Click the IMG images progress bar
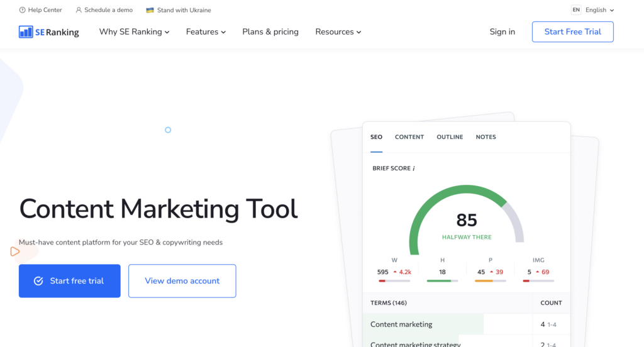 [x=538, y=281]
